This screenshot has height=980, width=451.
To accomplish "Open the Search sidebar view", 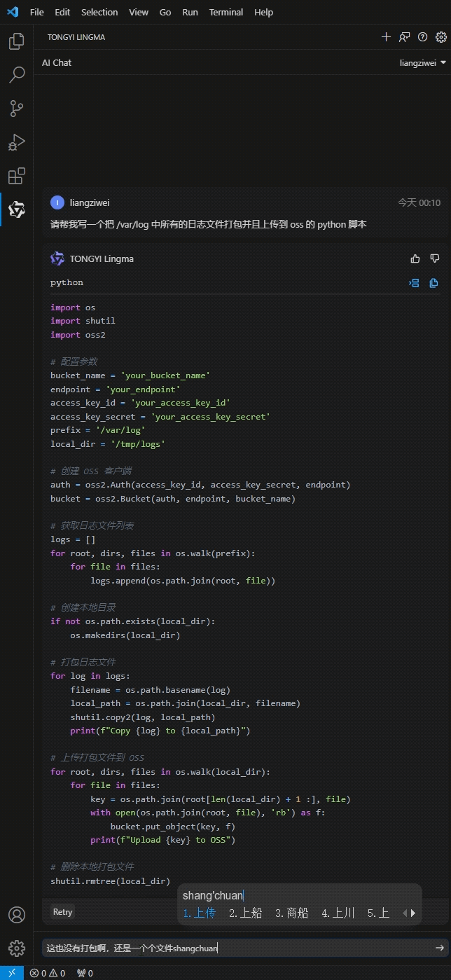I will [17, 75].
